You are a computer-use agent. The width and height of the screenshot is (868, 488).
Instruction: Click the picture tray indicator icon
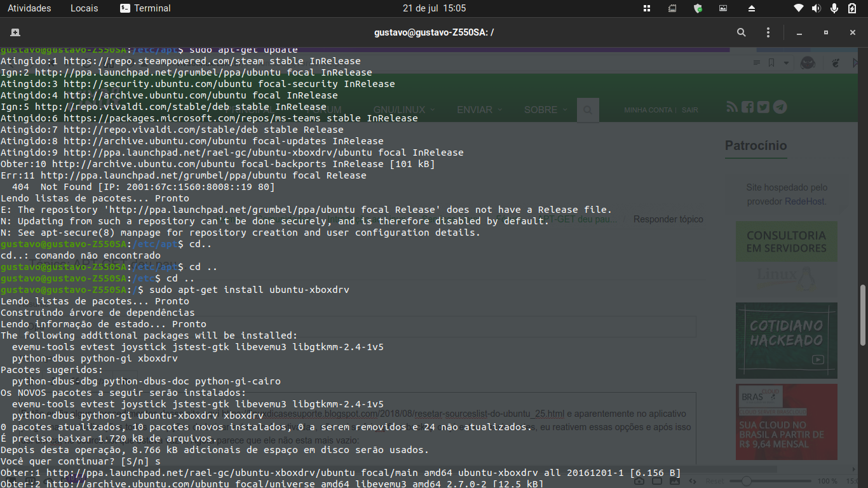coord(723,8)
